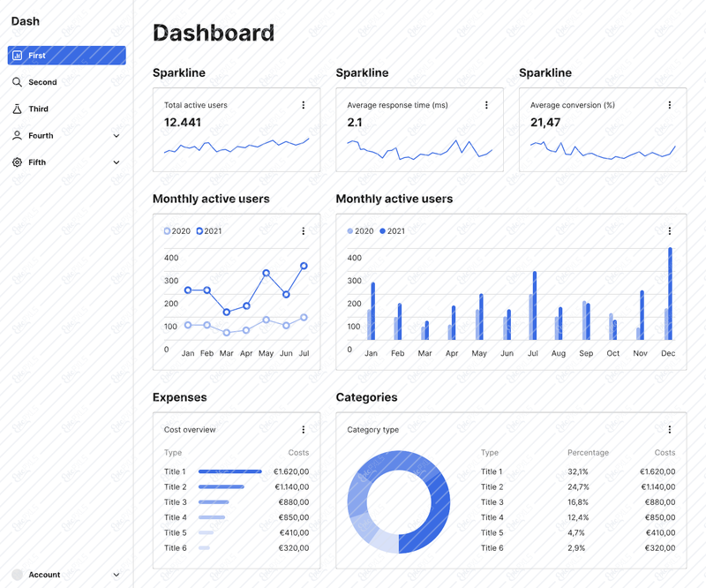The width and height of the screenshot is (706, 588).
Task: Click the Account label in the sidebar
Action: 44,575
